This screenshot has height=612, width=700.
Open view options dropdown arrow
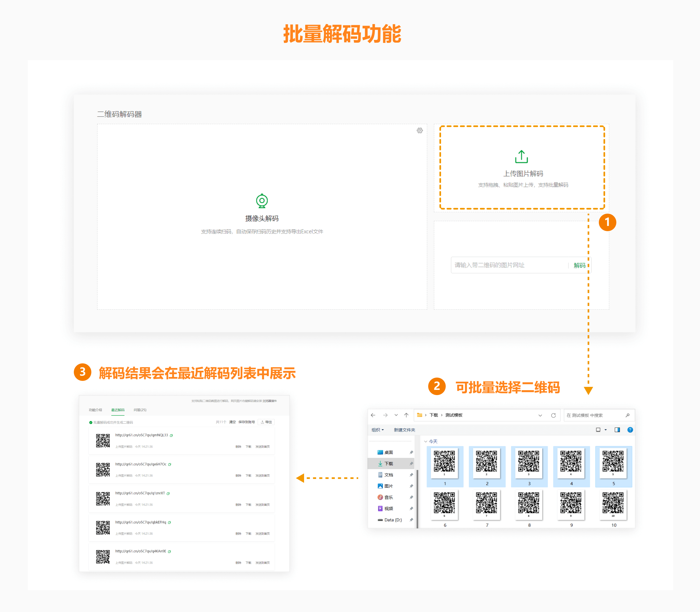(x=606, y=430)
